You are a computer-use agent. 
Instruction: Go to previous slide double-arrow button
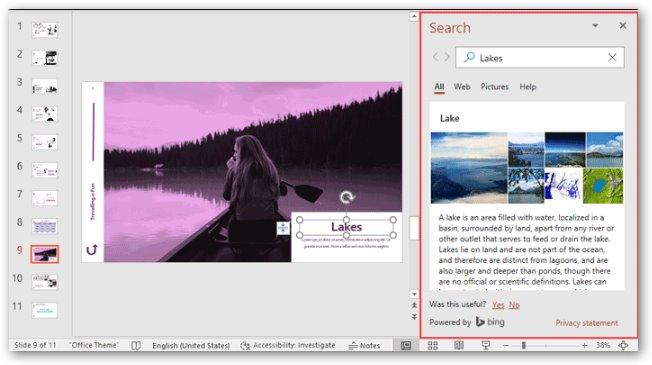click(x=414, y=306)
